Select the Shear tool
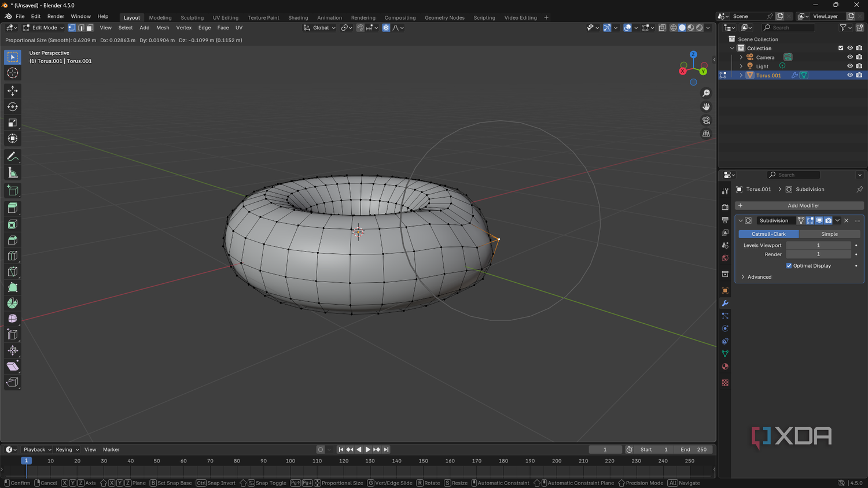Viewport: 868px width, 488px height. coord(13,366)
